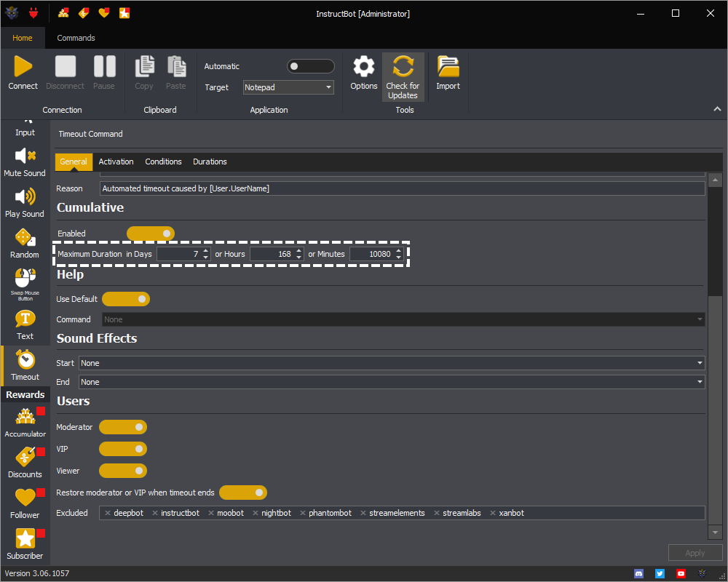
Task: Select Mute Sound command in sidebar
Action: tap(25, 162)
